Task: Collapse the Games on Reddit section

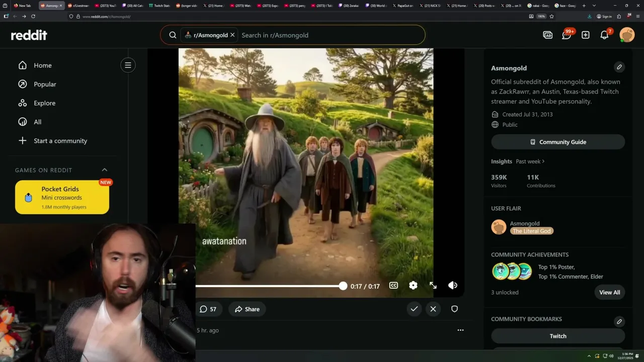Action: click(x=105, y=170)
